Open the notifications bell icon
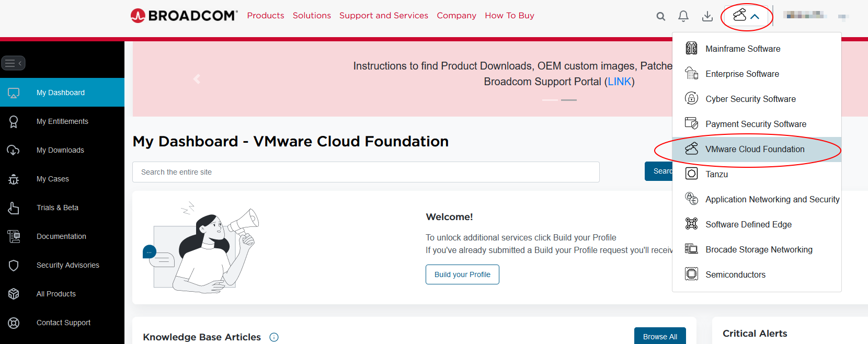The height and width of the screenshot is (344, 868). (683, 16)
